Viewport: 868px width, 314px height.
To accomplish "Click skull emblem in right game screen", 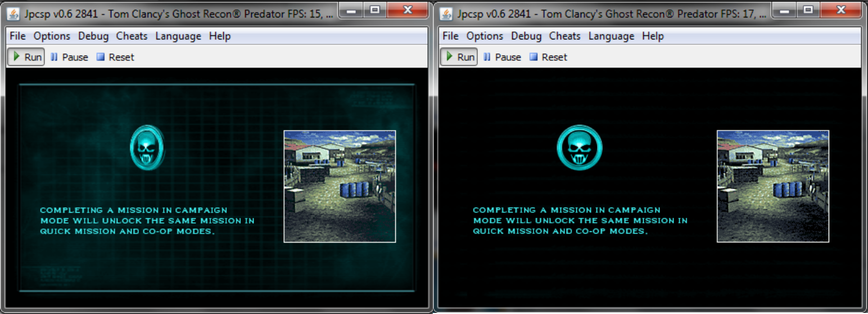I will click(580, 147).
